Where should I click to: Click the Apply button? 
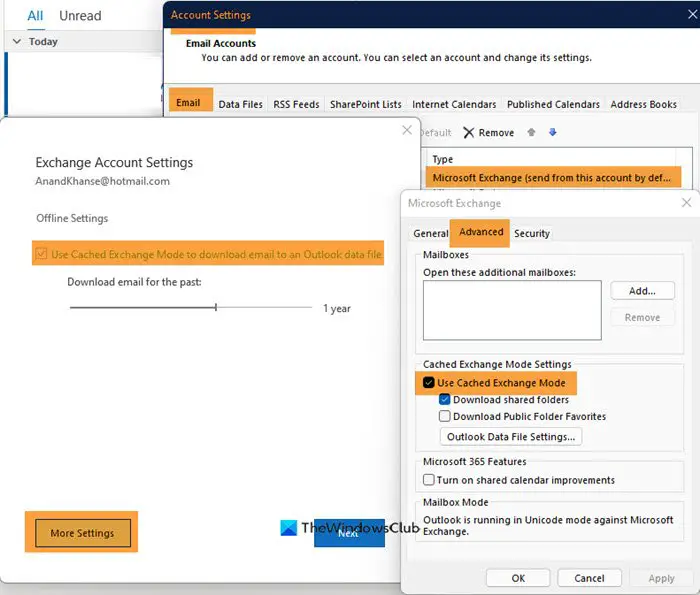[x=661, y=578]
